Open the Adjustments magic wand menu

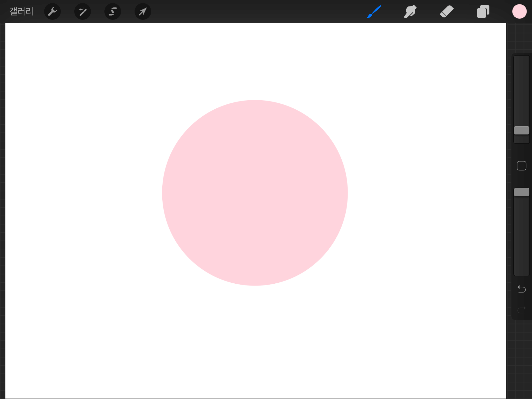pyautogui.click(x=83, y=11)
